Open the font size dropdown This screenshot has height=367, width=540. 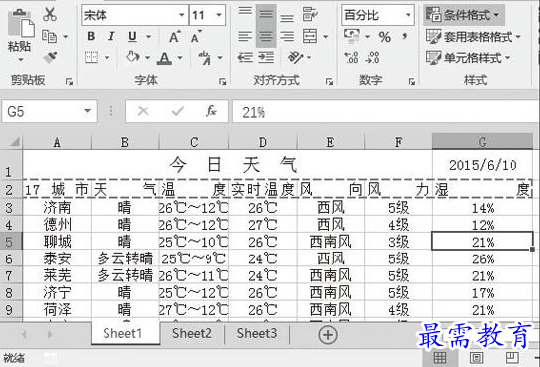(x=219, y=15)
